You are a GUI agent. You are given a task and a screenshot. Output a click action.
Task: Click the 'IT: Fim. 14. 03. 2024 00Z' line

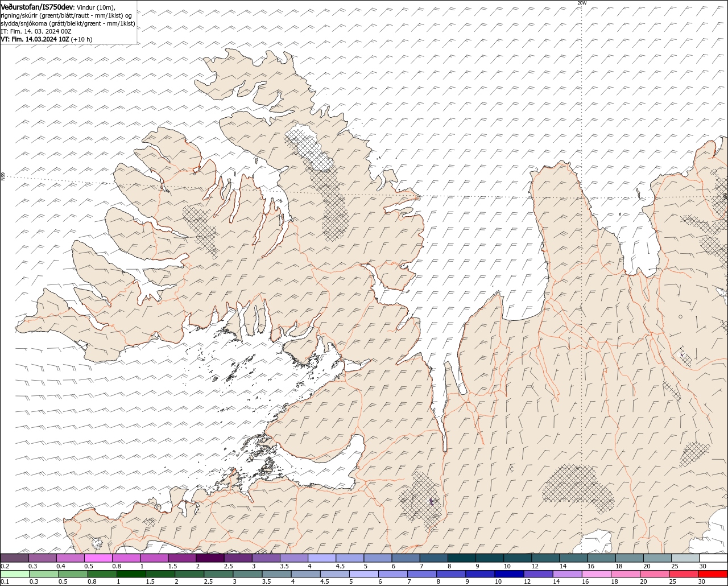(x=35, y=31)
